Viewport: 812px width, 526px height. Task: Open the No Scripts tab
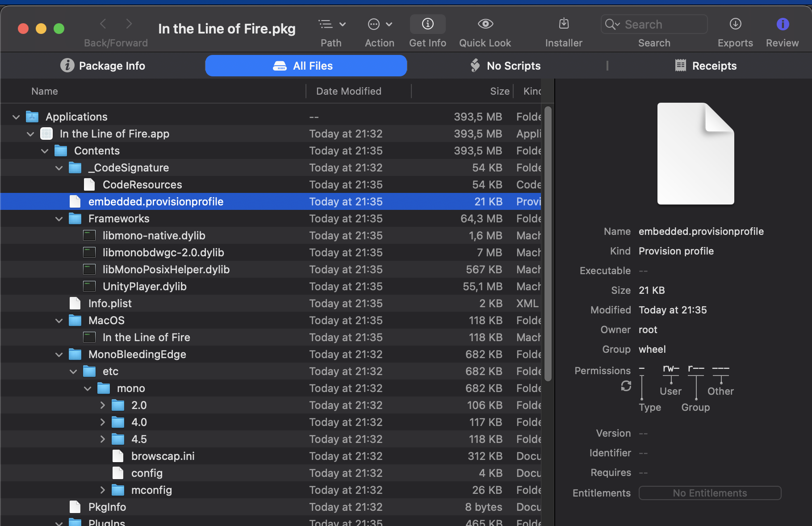tap(506, 66)
